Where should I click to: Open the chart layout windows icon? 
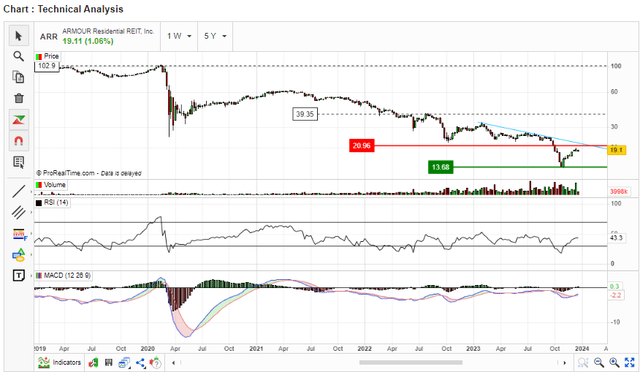(124, 362)
